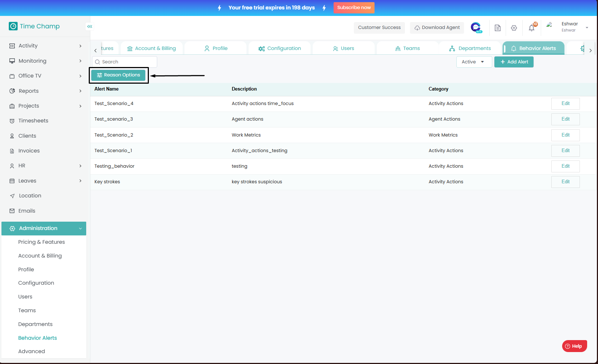Click the Office TV icon
Image resolution: width=598 pixels, height=364 pixels.
tap(12, 76)
